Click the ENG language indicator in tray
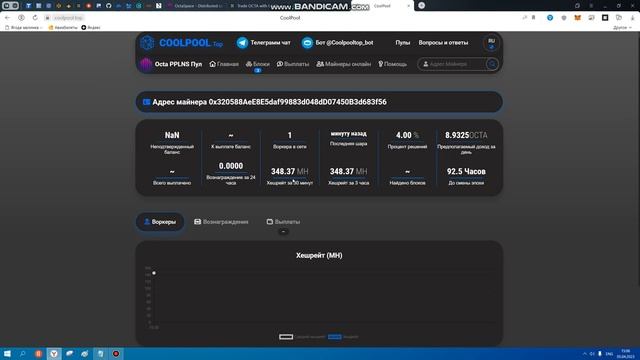 (x=609, y=353)
